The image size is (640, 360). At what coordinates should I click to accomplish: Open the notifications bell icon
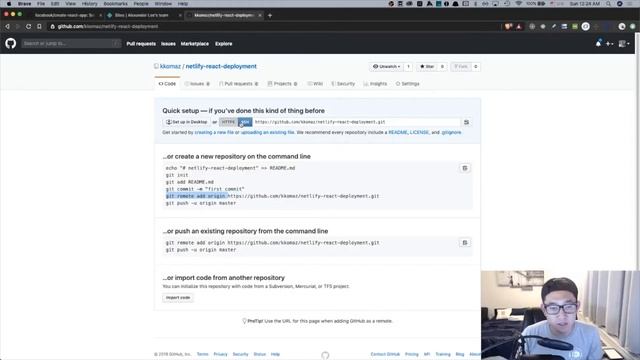pos(598,43)
